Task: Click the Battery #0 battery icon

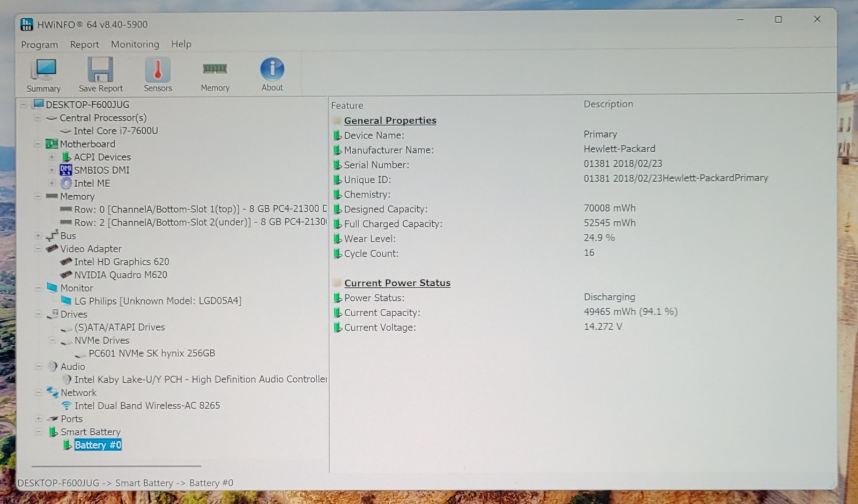Action: pyautogui.click(x=67, y=445)
